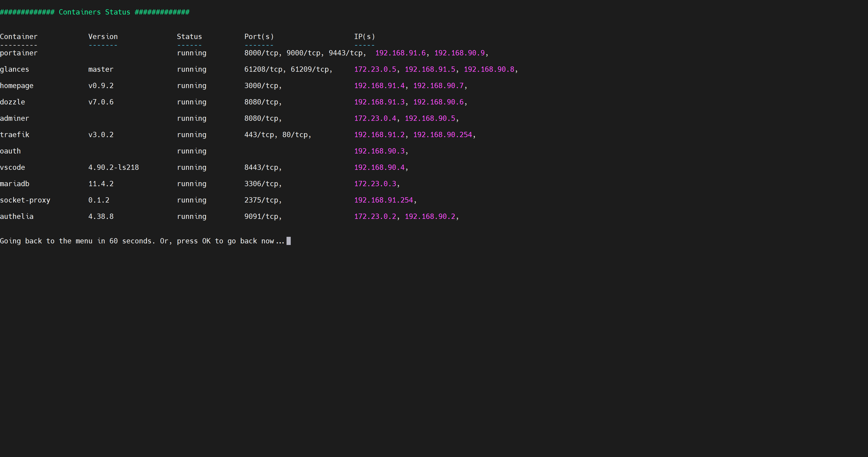The width and height of the screenshot is (868, 457).
Task: Click the glances port 61209/tcp
Action: (x=310, y=69)
